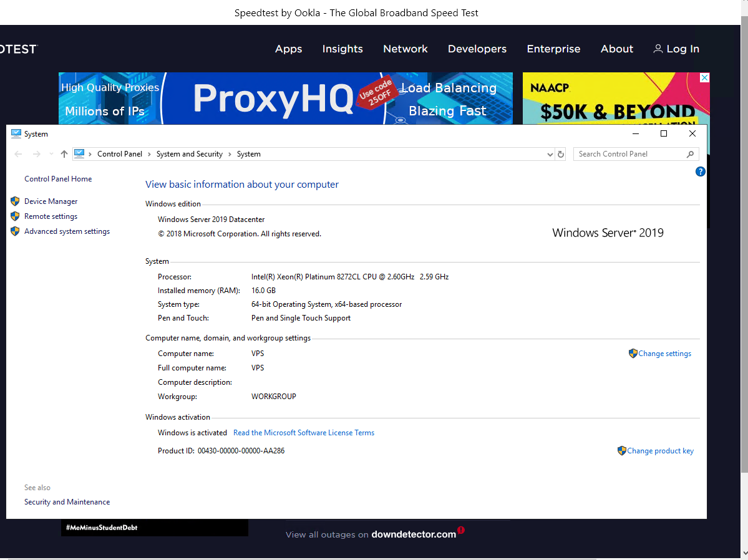The image size is (748, 560).
Task: Click Windows Server 2019 Datacenter text
Action: click(x=211, y=220)
